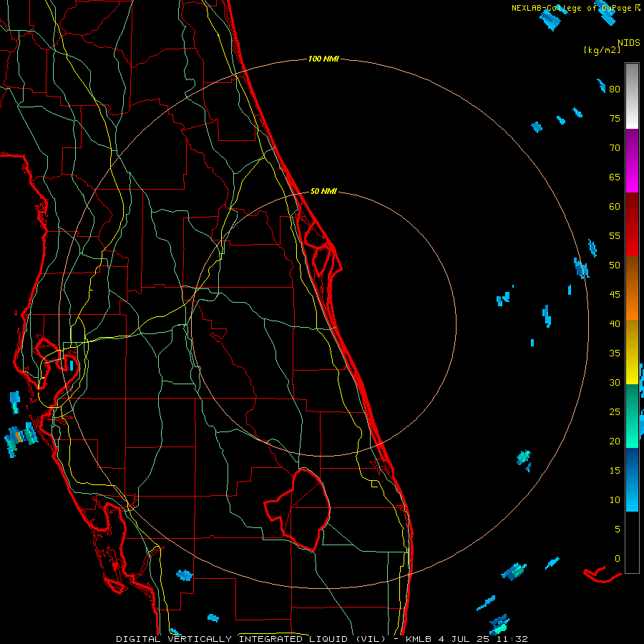
Task: Click the blue band of the color bar
Action: (x=632, y=479)
